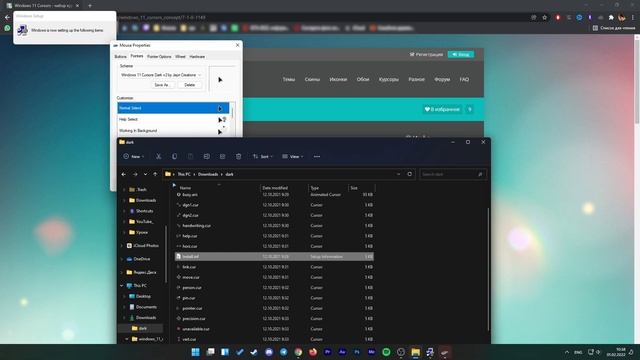Click Downloads in Explorer address breadcrumb
Image resolution: width=640 pixels, height=360 pixels.
tap(208, 174)
